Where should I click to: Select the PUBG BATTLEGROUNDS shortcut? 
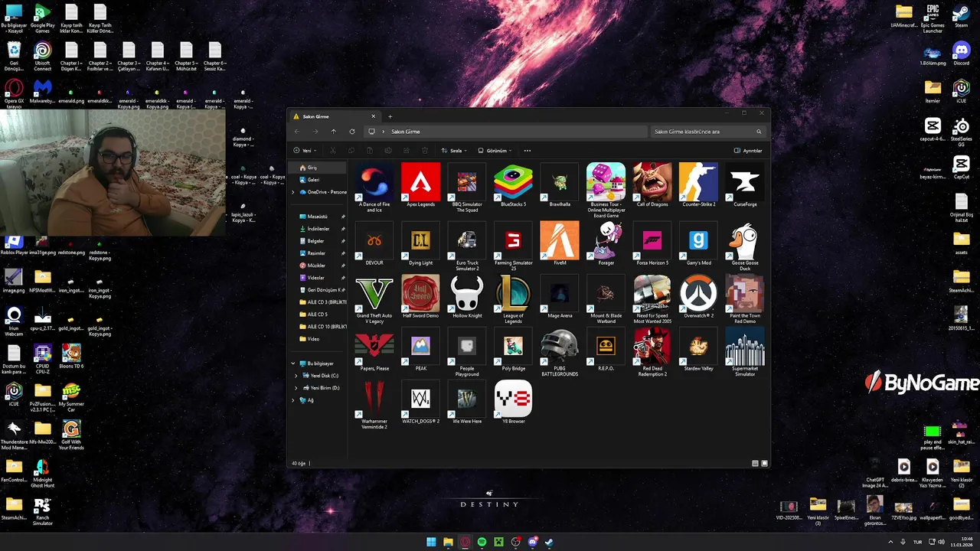[560, 352]
